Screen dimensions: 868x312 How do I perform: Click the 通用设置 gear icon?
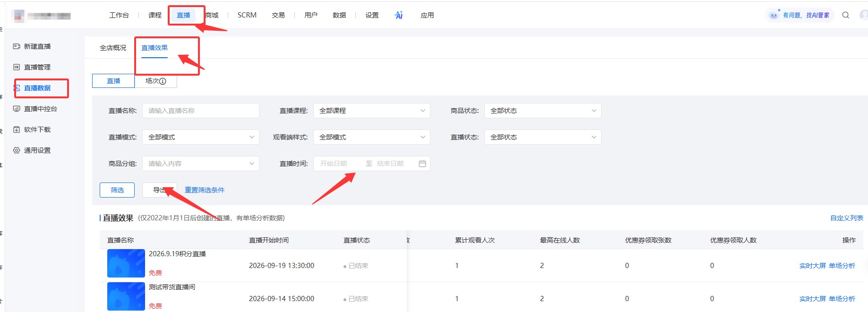[x=17, y=150]
